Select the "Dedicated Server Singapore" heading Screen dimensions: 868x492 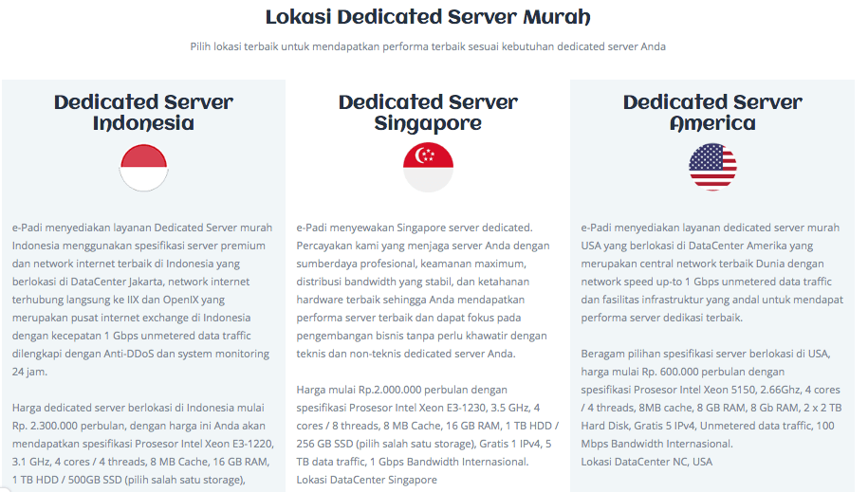428,113
